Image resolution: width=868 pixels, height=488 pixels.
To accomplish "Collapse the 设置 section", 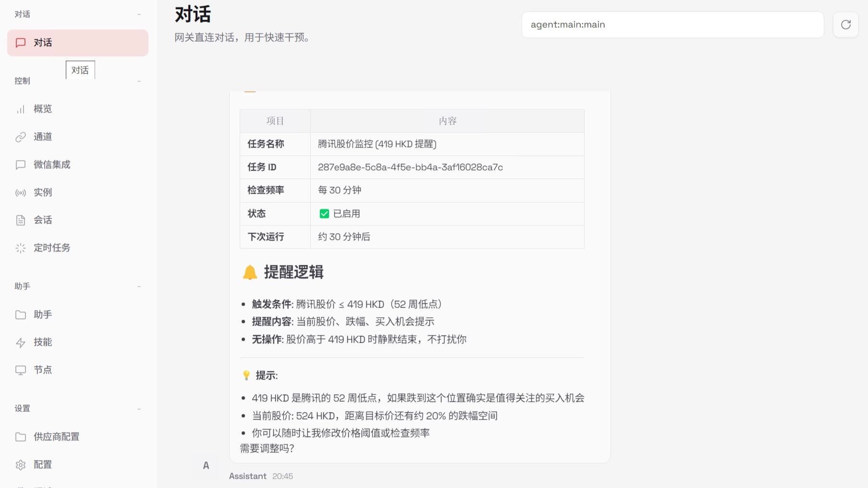I will [139, 408].
